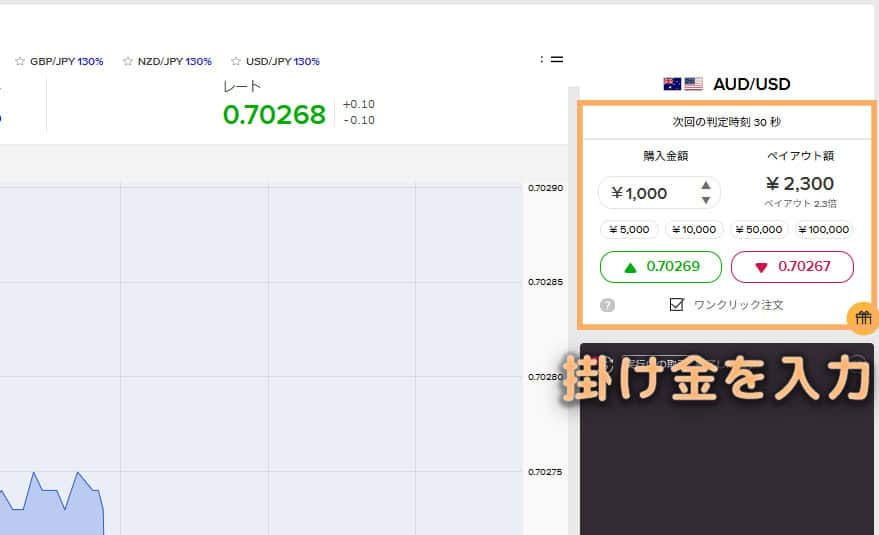This screenshot has height=535, width=879.
Task: Select the NZD/JPY 130% asset tab
Action: pyautogui.click(x=174, y=61)
